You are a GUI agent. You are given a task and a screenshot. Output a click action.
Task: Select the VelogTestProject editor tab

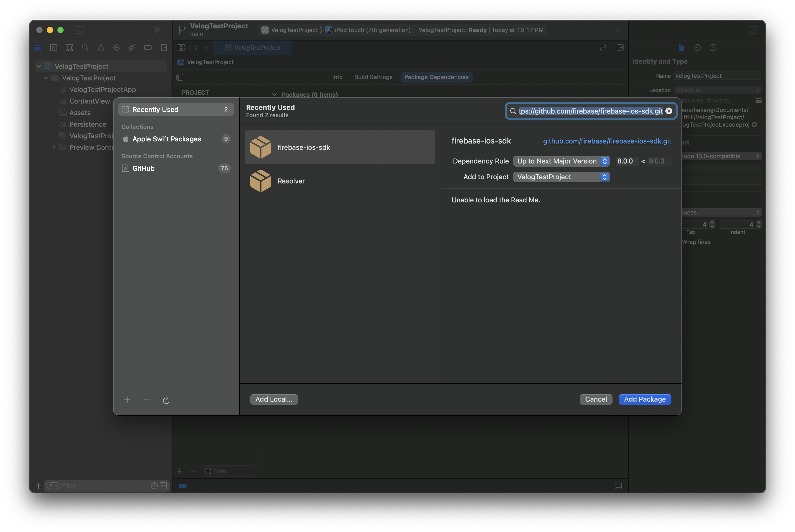[252, 48]
